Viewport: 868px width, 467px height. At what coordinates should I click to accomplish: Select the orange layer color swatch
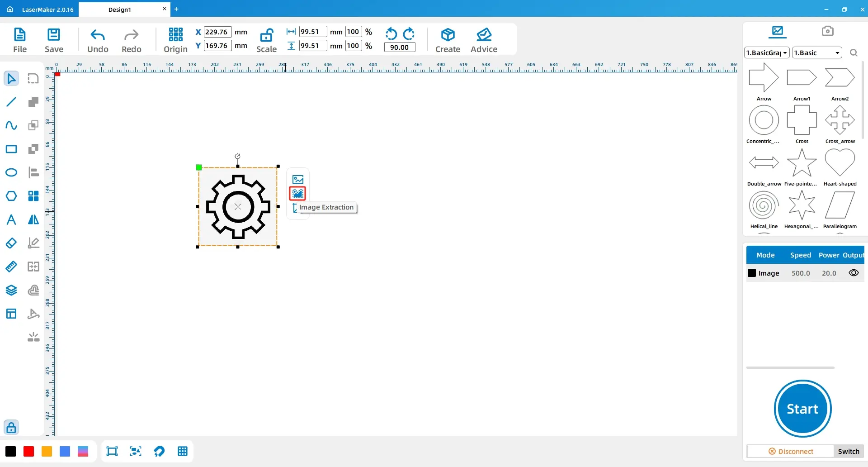[x=47, y=451]
